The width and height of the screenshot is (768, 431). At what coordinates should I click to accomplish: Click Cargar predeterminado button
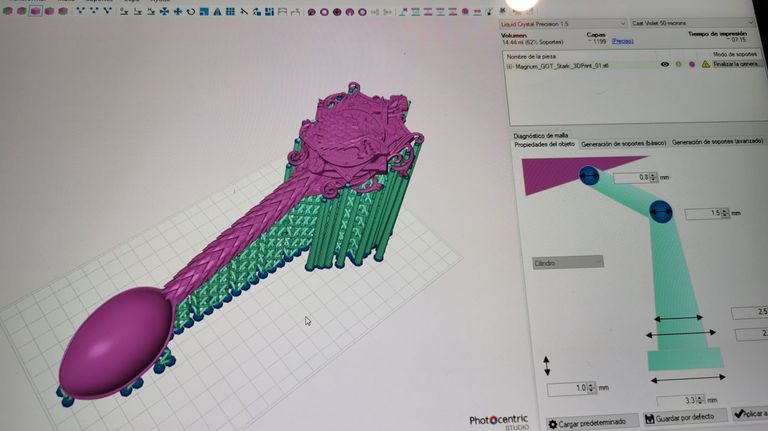(x=592, y=423)
